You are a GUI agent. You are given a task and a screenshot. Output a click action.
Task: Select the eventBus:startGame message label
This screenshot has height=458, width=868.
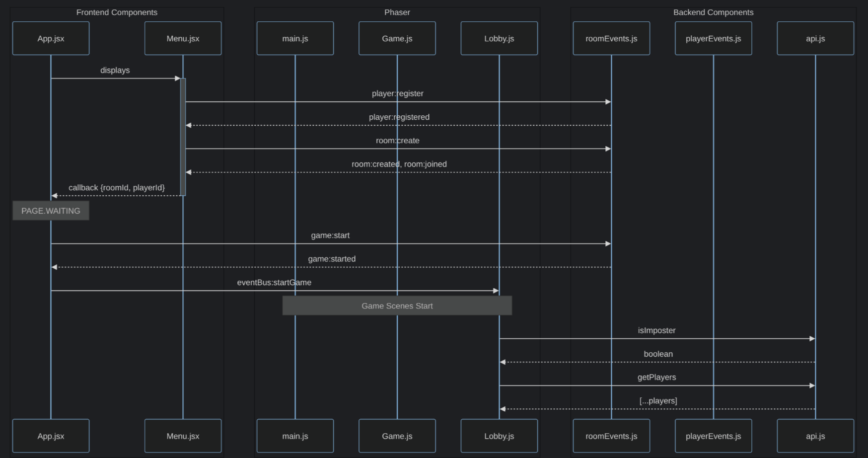(x=274, y=282)
